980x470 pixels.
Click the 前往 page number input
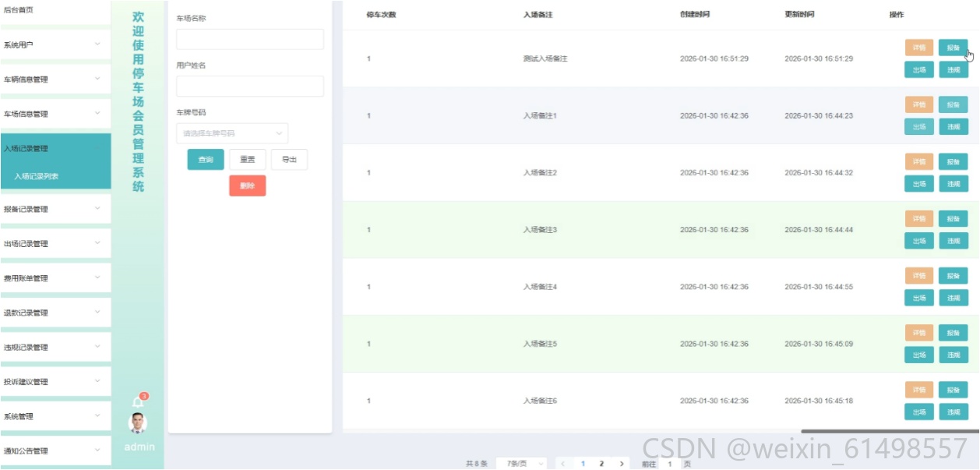pyautogui.click(x=669, y=464)
